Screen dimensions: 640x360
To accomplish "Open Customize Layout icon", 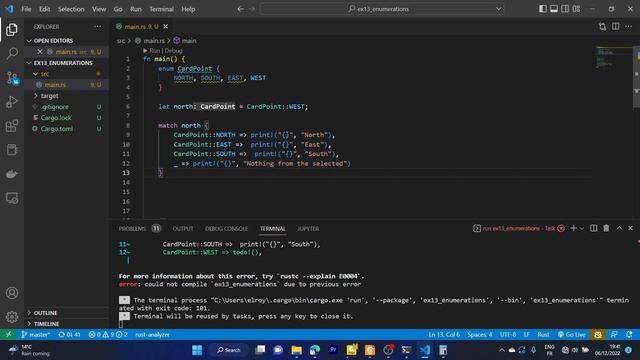I will 576,9.
